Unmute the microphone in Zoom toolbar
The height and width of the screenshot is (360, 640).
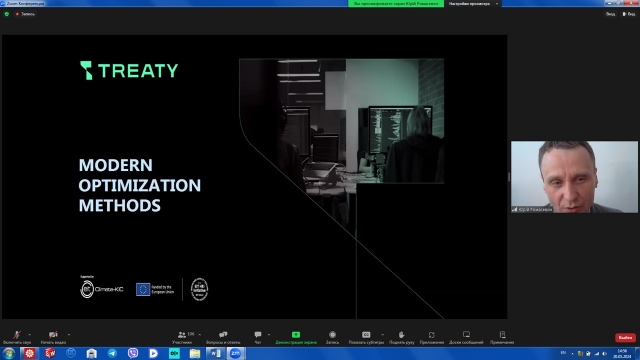tap(17, 337)
